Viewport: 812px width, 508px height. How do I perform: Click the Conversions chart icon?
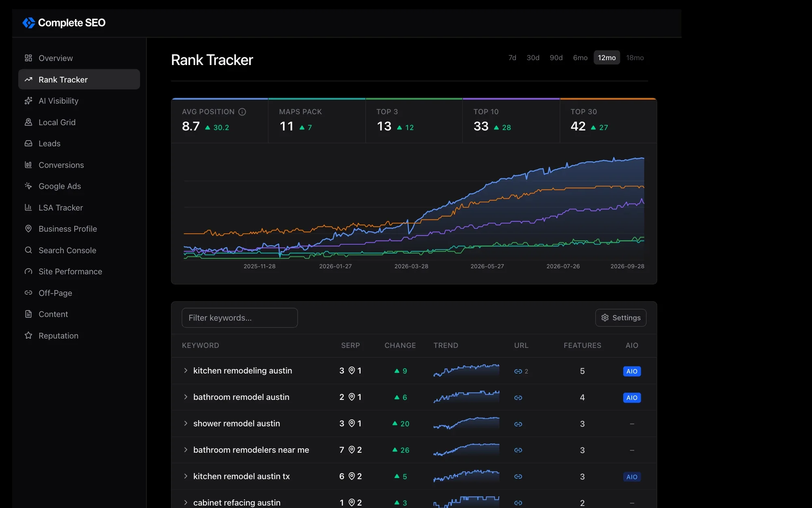click(28, 165)
